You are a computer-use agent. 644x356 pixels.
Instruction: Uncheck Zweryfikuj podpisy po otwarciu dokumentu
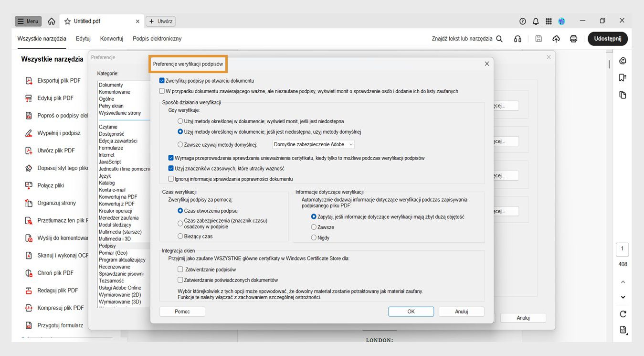pyautogui.click(x=162, y=81)
